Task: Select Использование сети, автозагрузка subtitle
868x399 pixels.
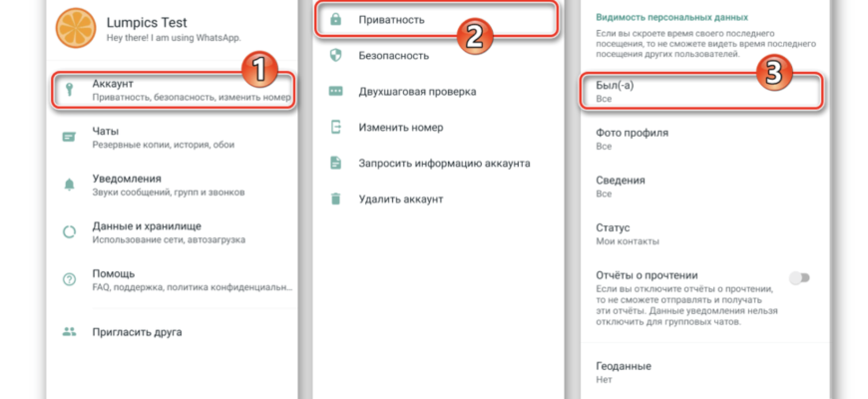Action: click(x=169, y=240)
